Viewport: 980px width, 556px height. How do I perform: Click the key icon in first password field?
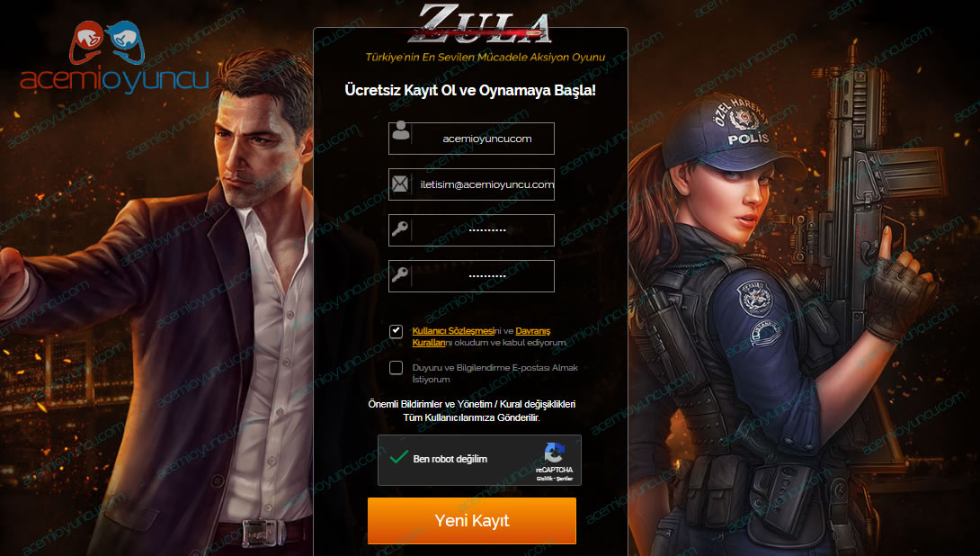point(400,229)
